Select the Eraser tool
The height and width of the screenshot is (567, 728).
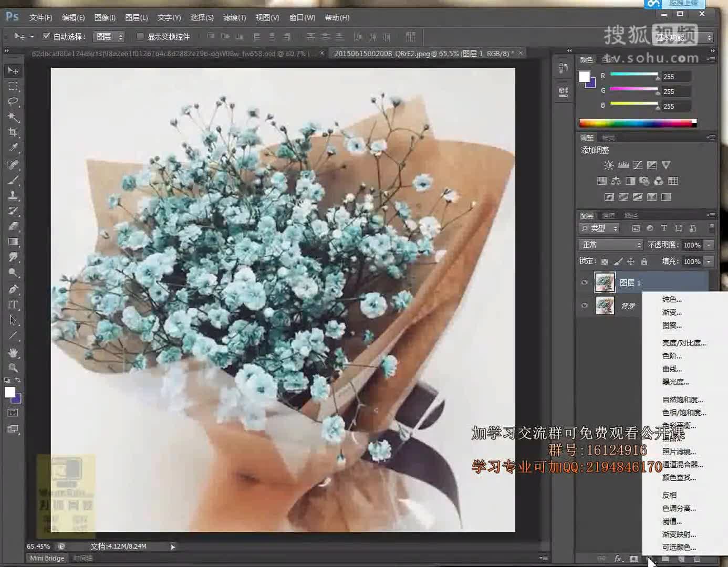(13, 226)
